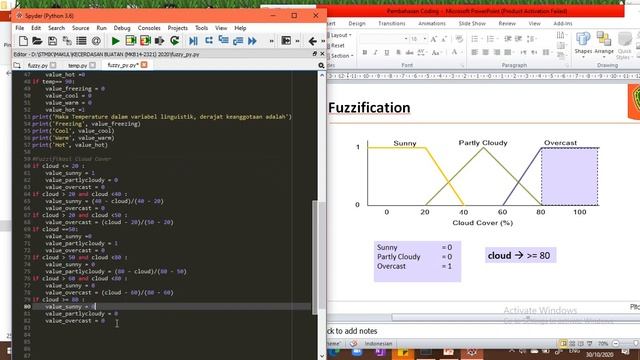Viewport: 640px width, 360px height.
Task: Run the file with green play button
Action: tap(116, 41)
